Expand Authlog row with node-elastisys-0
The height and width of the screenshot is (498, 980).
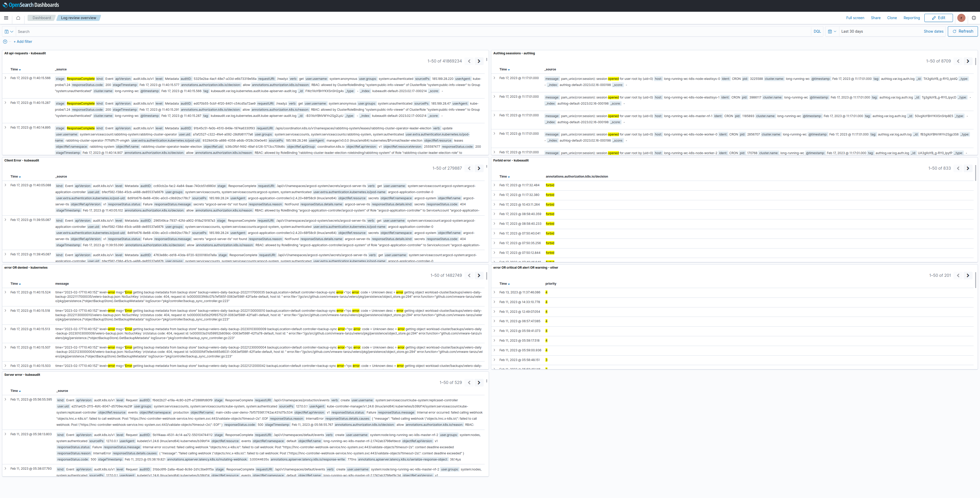494,78
